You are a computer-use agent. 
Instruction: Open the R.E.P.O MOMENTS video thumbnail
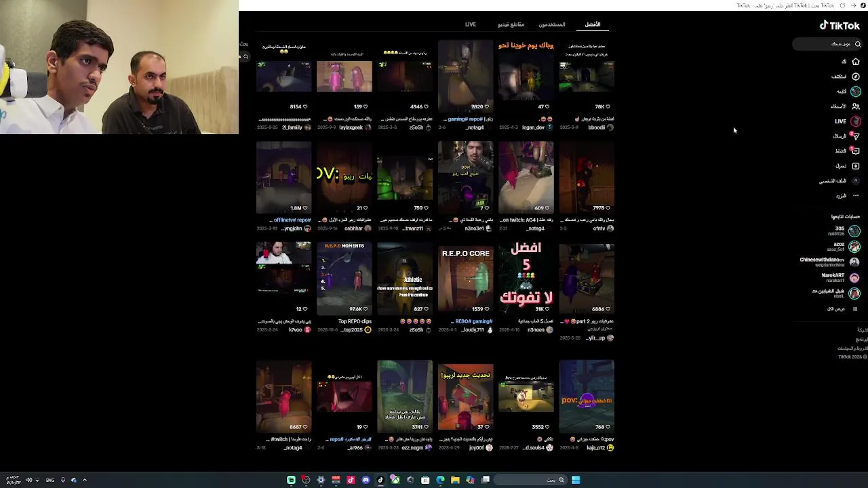[x=344, y=280]
